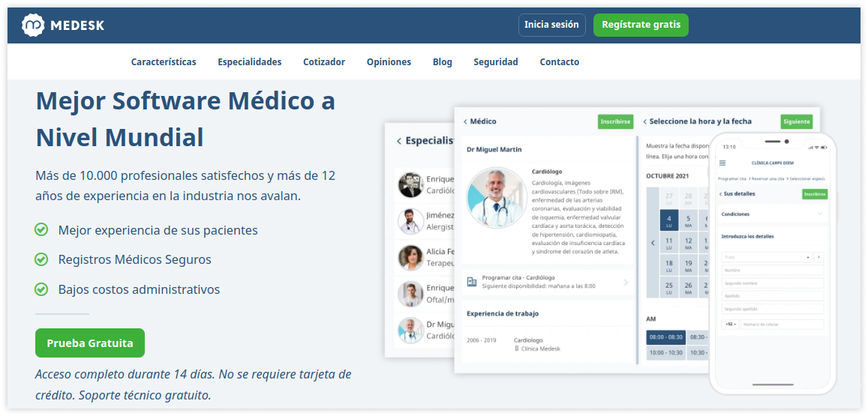Viewport: 868px width, 416px height.
Task: Click the Medesk logo in the header
Action: [63, 25]
